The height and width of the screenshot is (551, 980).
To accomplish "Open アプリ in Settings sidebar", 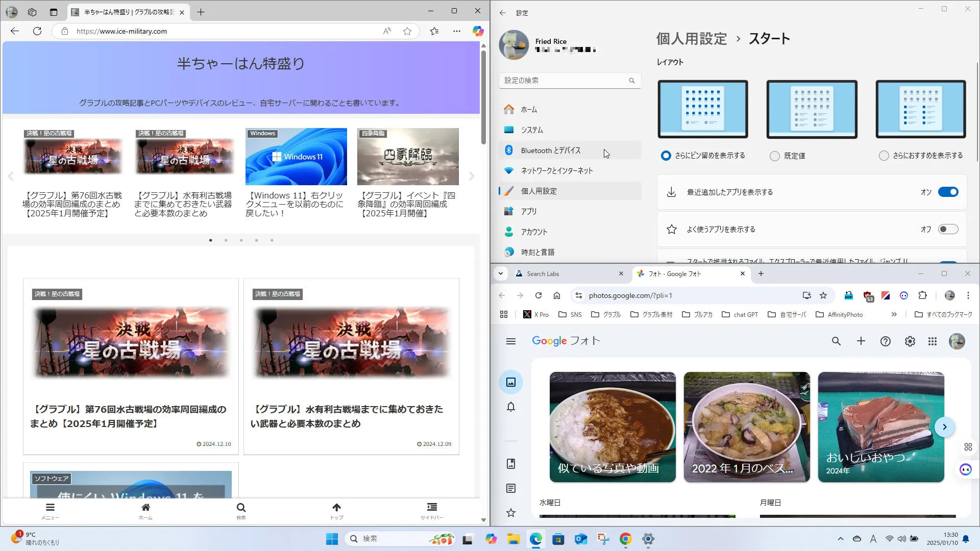I will tap(570, 211).
